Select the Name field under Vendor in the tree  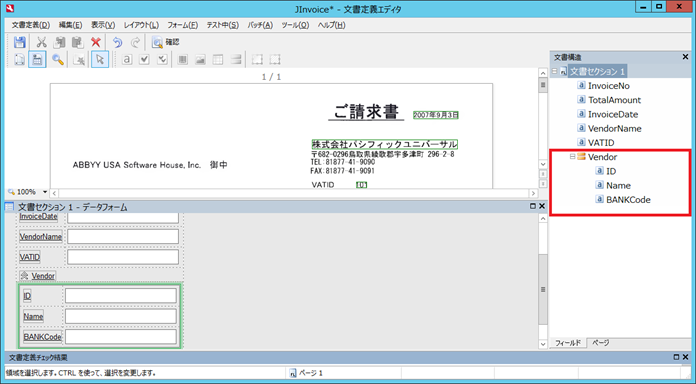[618, 185]
